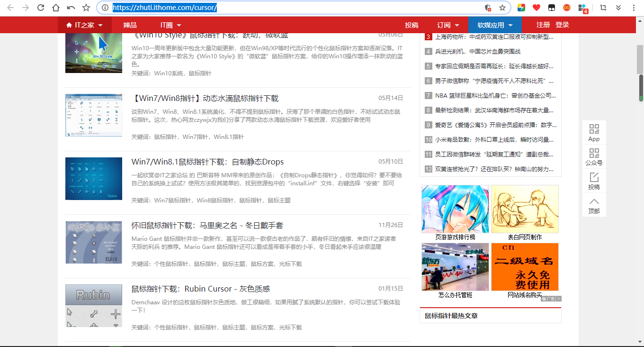Click the 二级域名 orange ad image
The width and height of the screenshot is (644, 347).
525,267
